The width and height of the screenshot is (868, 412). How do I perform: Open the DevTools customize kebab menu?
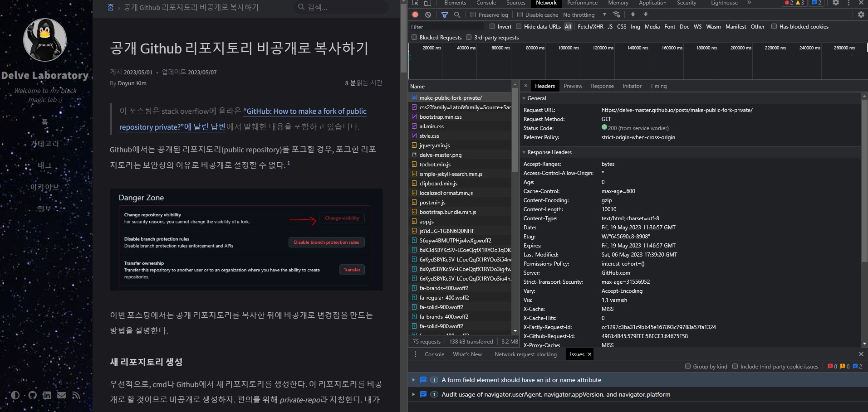[848, 3]
